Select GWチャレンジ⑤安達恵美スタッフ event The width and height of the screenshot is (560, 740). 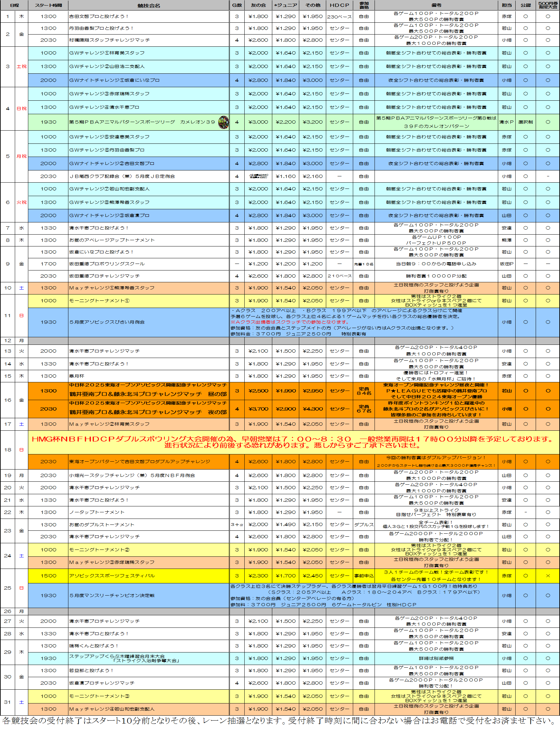(x=109, y=137)
